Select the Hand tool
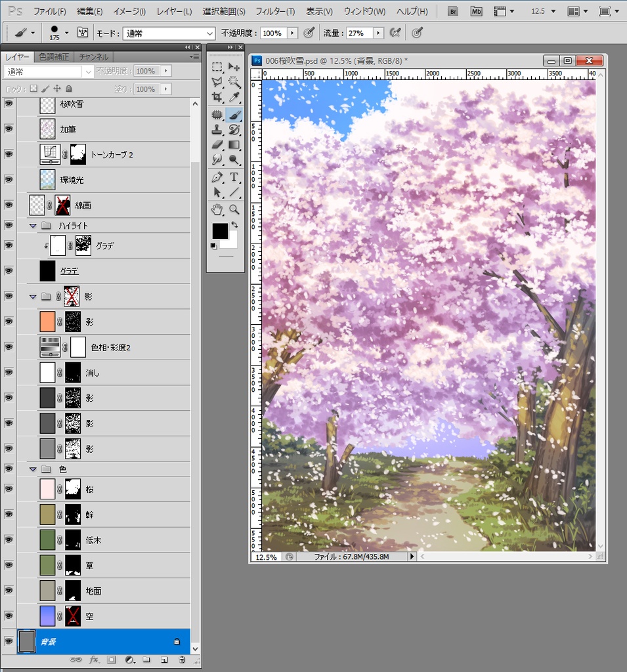The image size is (627, 672). click(217, 209)
